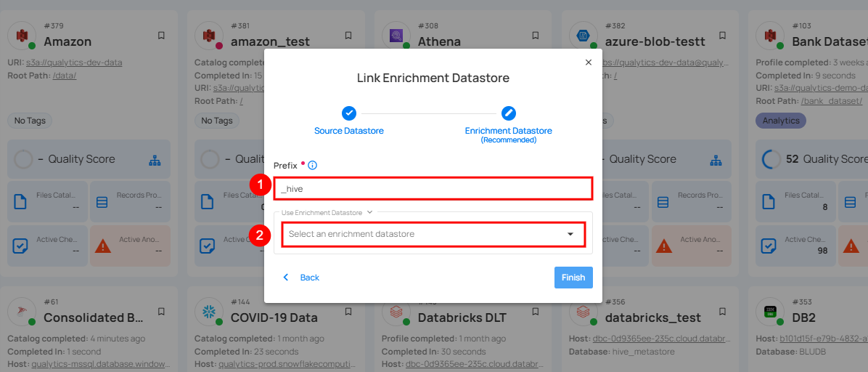Open the s3a://qualytics-dev-data URI link
Viewport: 868px width, 372px height.
[74, 62]
